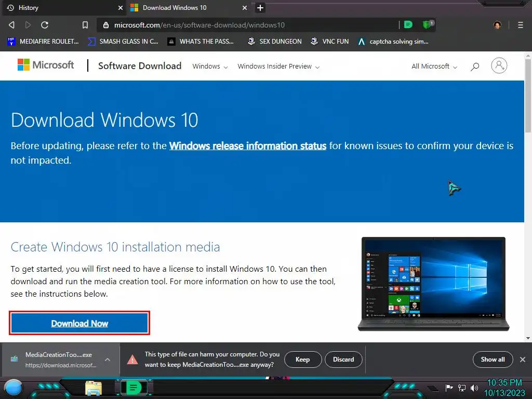The width and height of the screenshot is (532, 399).
Task: Click the Download Windows 10 page heading
Action: click(104, 120)
